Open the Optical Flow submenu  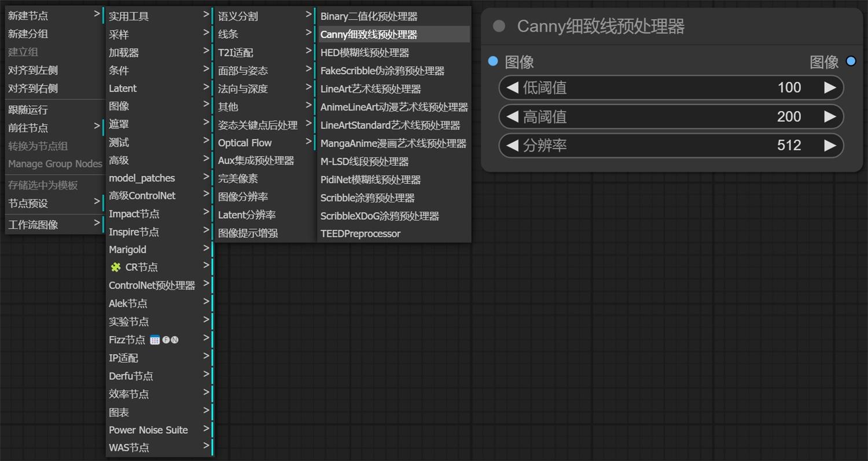pos(264,143)
